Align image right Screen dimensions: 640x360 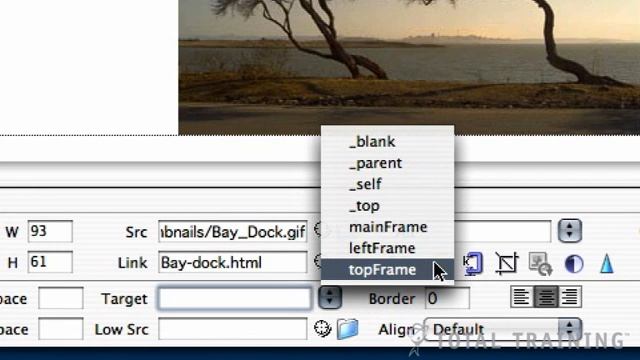(569, 297)
